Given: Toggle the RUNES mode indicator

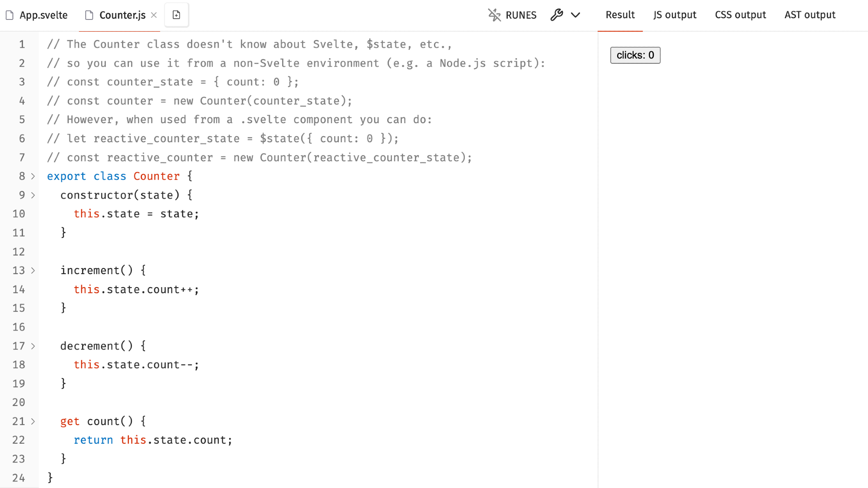Looking at the screenshot, I should (x=512, y=15).
